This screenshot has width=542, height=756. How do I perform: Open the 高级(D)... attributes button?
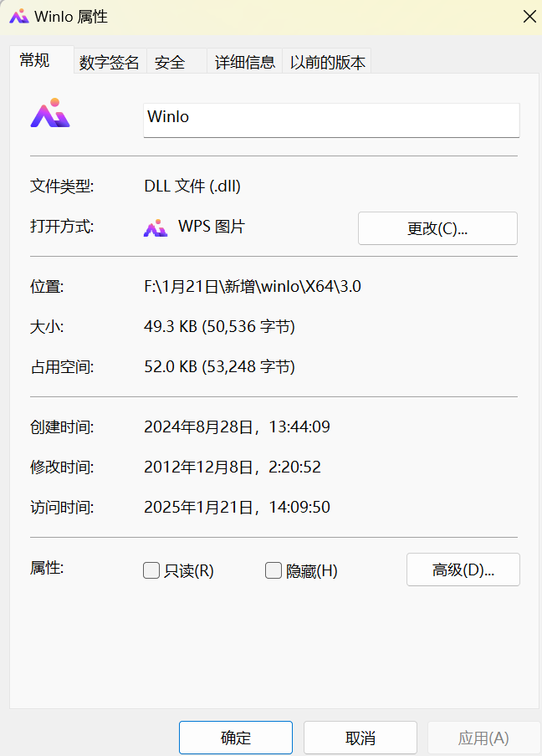pos(463,570)
